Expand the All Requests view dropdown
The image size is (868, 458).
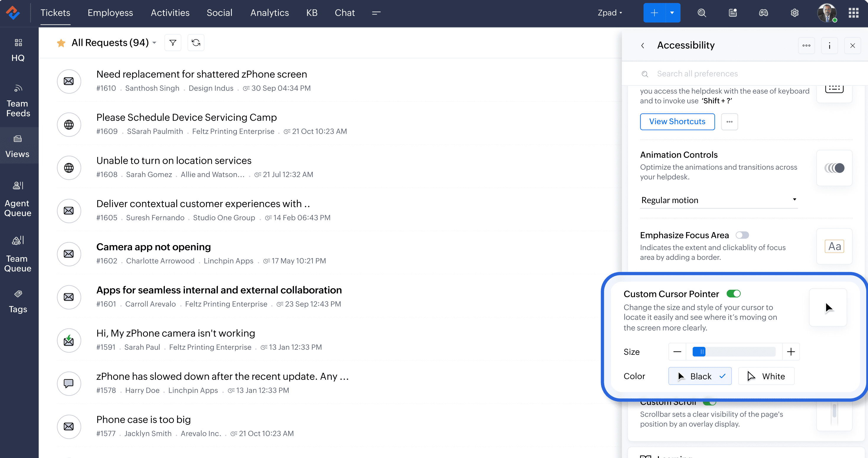(x=154, y=43)
